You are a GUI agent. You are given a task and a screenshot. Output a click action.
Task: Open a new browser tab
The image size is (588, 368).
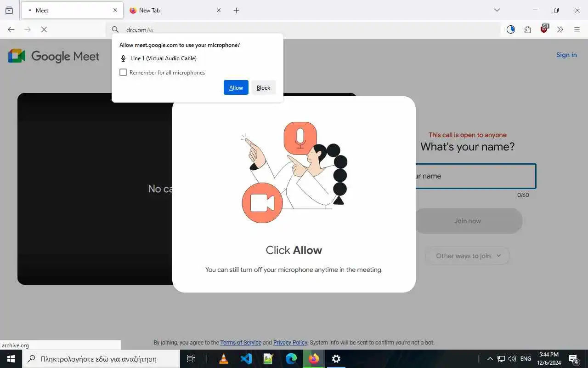pos(236,10)
